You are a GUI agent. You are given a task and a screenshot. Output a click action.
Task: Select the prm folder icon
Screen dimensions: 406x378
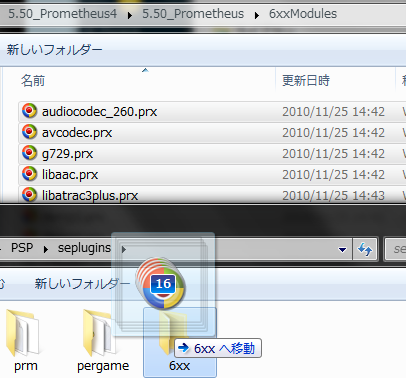click(x=23, y=333)
